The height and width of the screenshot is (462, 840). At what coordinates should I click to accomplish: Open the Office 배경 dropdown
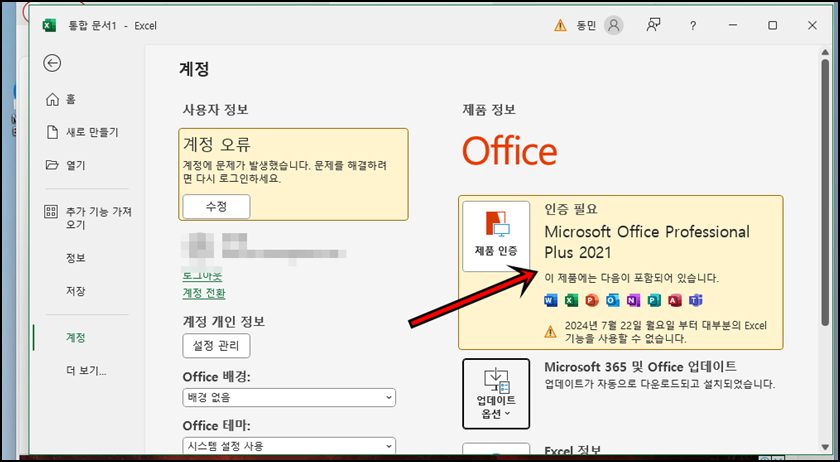click(x=289, y=398)
